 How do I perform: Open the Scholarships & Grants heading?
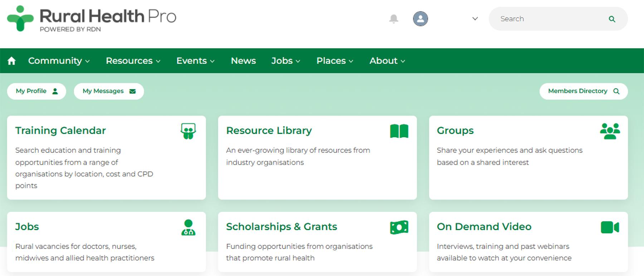click(x=282, y=227)
